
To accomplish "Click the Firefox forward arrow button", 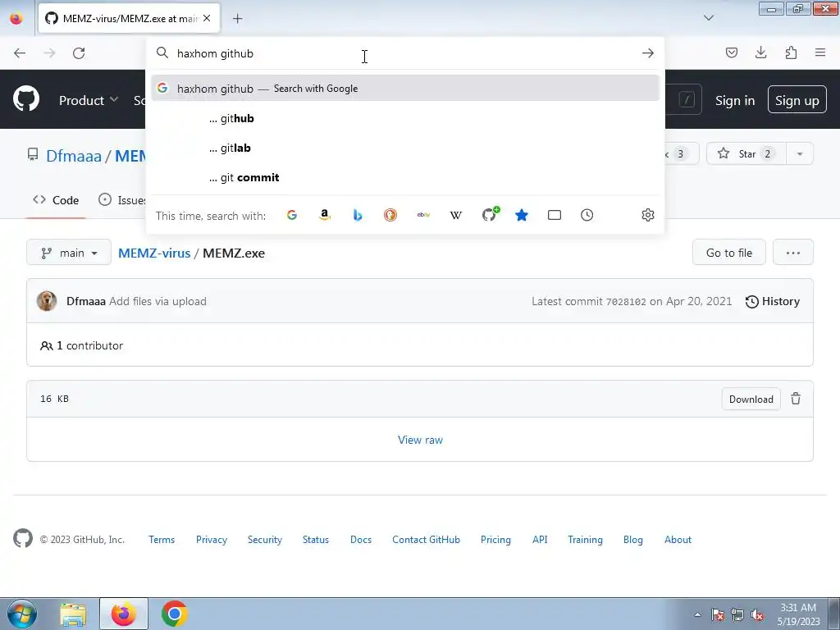I will point(49,53).
